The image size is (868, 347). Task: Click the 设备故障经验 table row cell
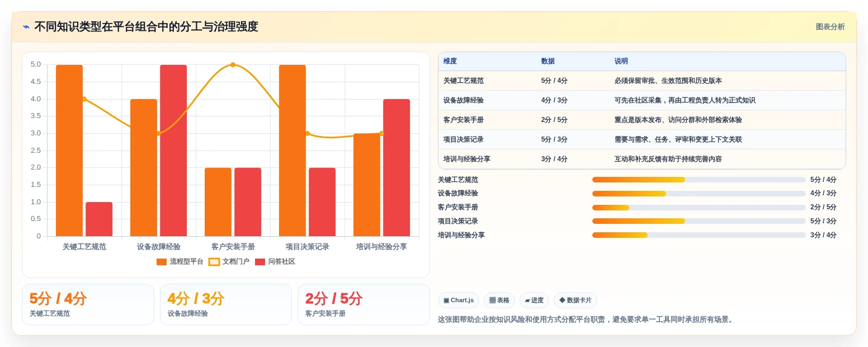click(487, 100)
